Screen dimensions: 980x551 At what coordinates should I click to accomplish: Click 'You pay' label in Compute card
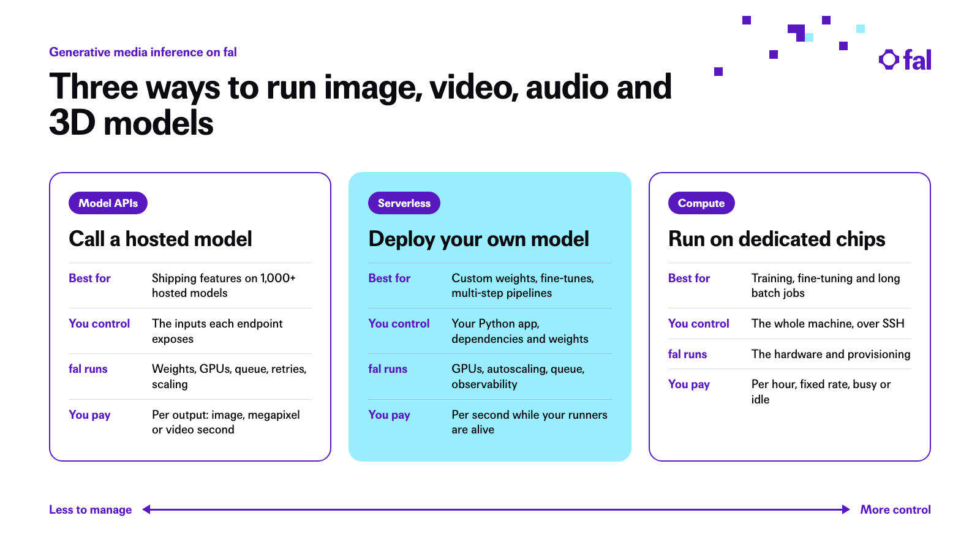[x=689, y=384]
